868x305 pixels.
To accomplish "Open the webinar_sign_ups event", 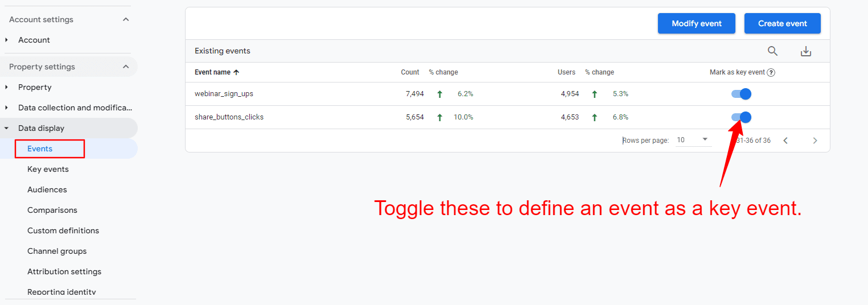I will [x=224, y=94].
